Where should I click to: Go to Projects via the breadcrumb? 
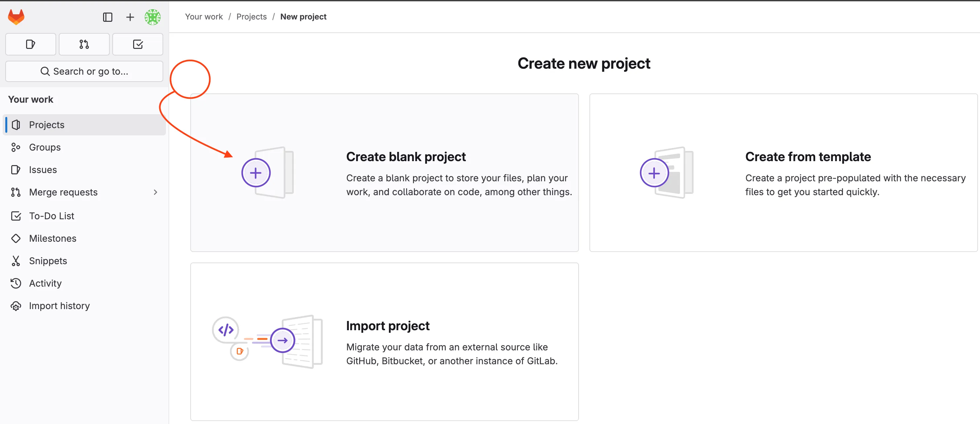coord(251,17)
